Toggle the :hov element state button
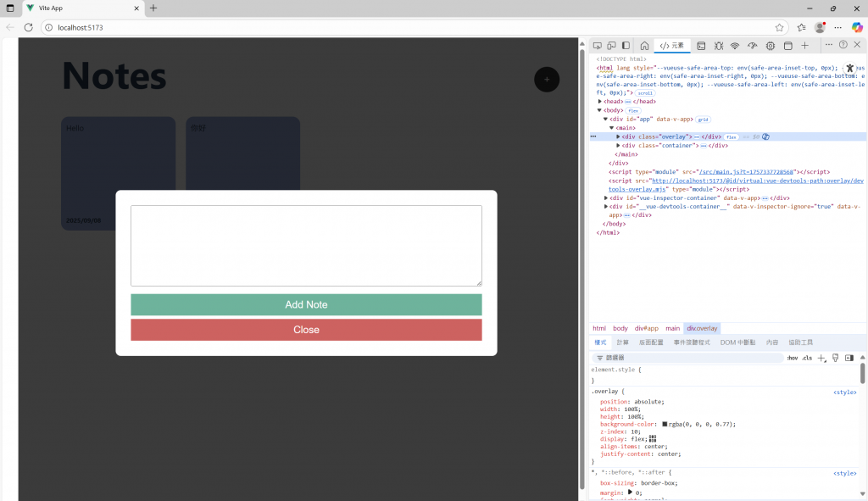 [x=793, y=359]
